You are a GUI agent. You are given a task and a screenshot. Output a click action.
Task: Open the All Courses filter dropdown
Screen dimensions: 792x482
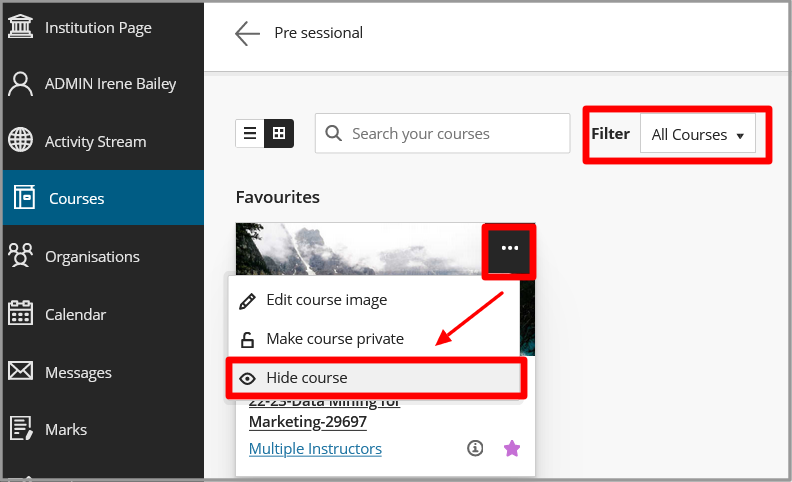pyautogui.click(x=698, y=134)
